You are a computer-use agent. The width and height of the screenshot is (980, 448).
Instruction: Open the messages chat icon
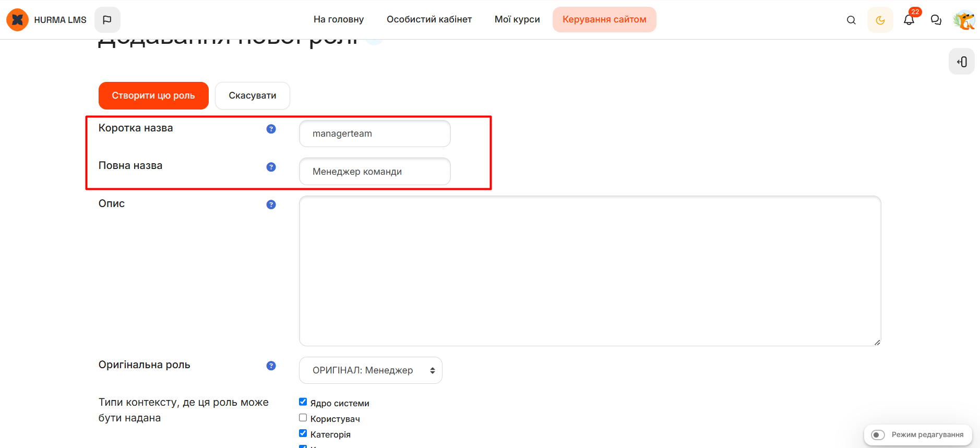pyautogui.click(x=936, y=20)
